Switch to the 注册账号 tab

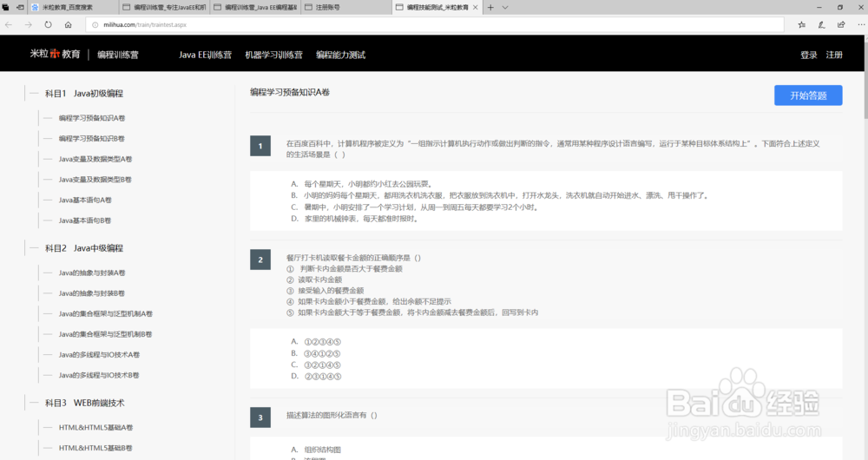(346, 7)
